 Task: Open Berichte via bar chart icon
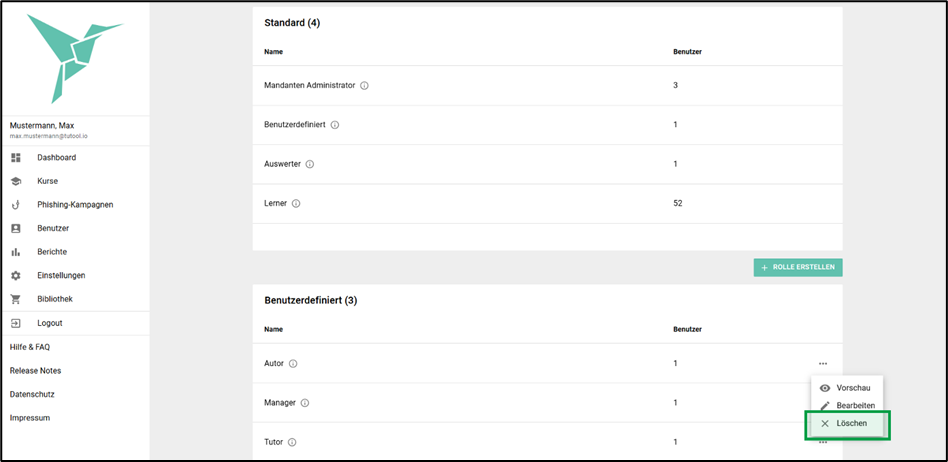pyautogui.click(x=16, y=252)
